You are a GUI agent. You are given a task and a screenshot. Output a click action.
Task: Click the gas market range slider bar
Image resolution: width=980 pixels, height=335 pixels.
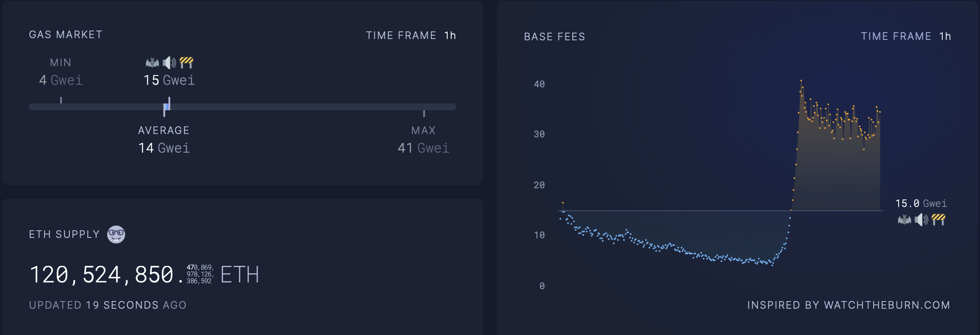coord(297,107)
